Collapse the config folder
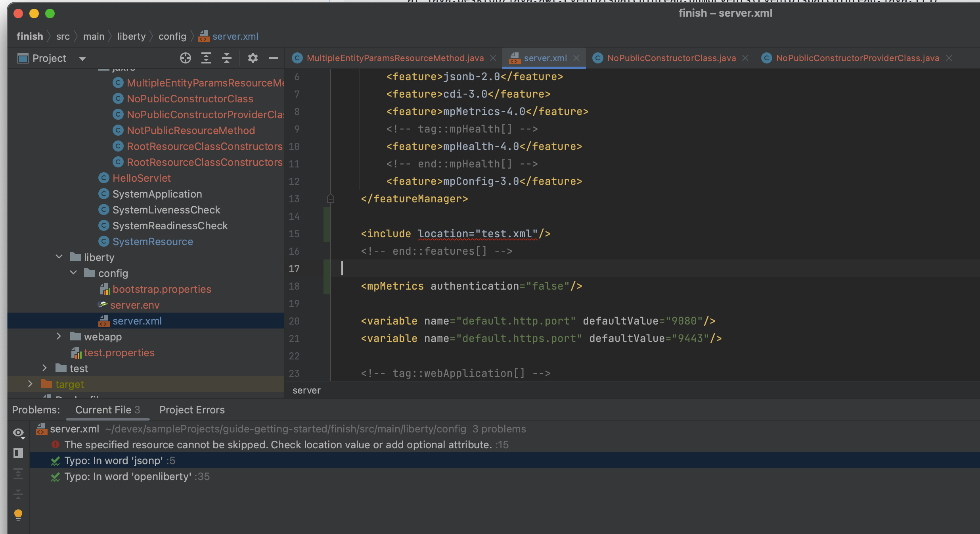Image resolution: width=980 pixels, height=534 pixels. pyautogui.click(x=73, y=273)
